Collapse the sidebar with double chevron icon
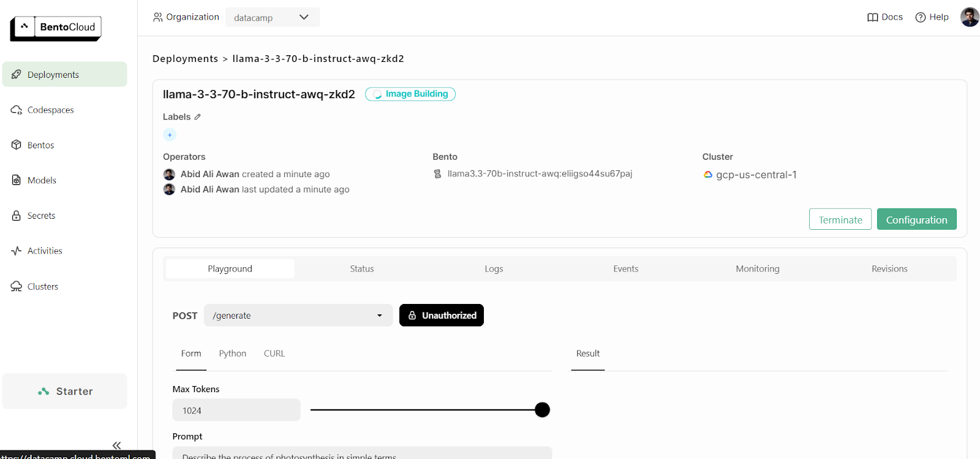Image resolution: width=980 pixels, height=459 pixels. coord(116,446)
